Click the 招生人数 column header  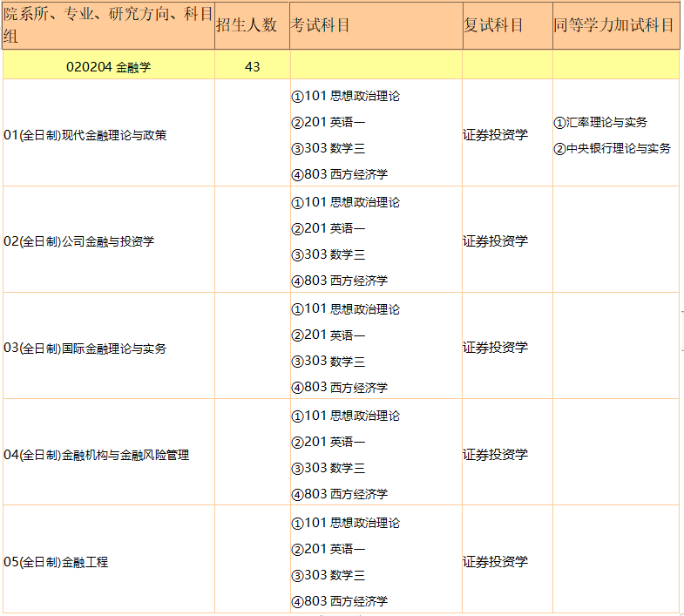click(252, 26)
